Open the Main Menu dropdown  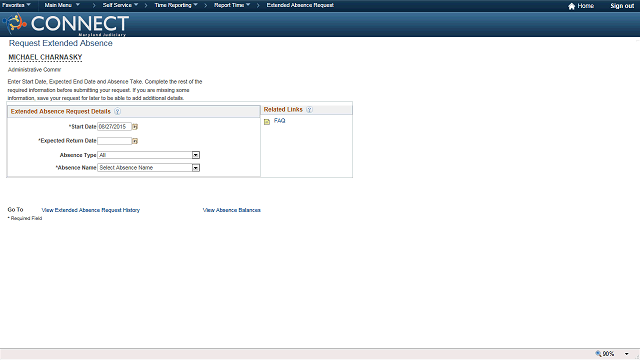[x=62, y=5]
